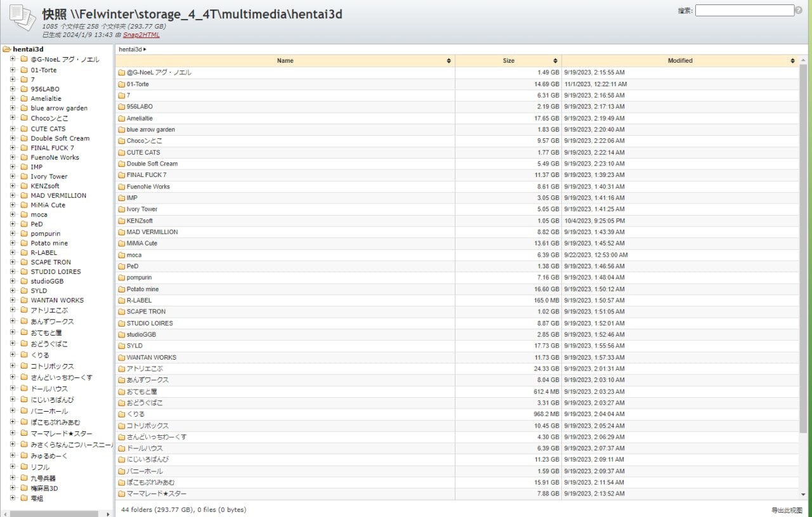The height and width of the screenshot is (517, 812).
Task: Open the バニーホール folder link in the table
Action: (145, 471)
